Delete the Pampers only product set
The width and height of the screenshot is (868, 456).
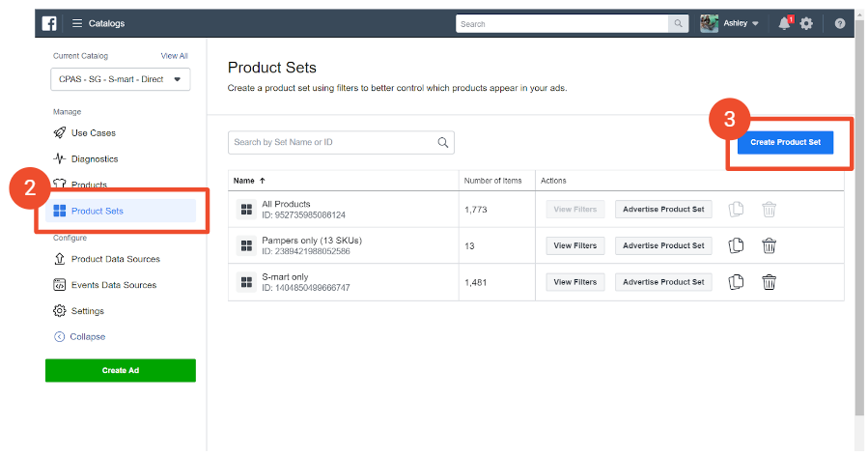(769, 245)
